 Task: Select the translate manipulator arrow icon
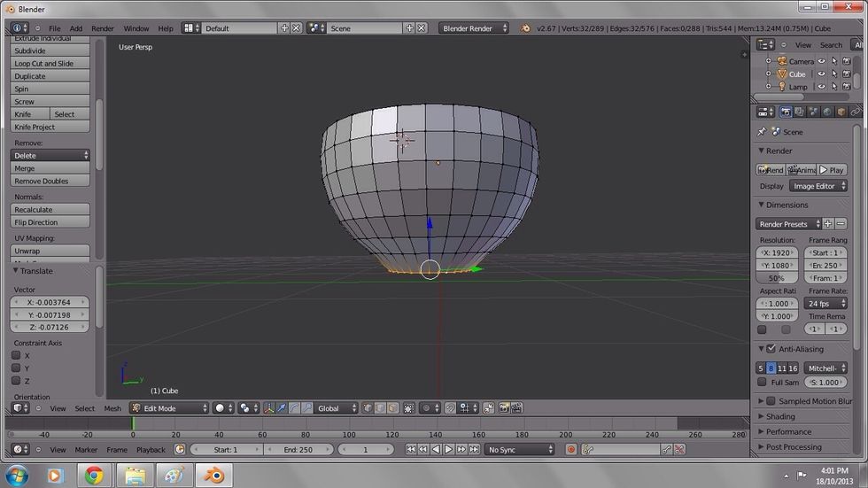(282, 408)
